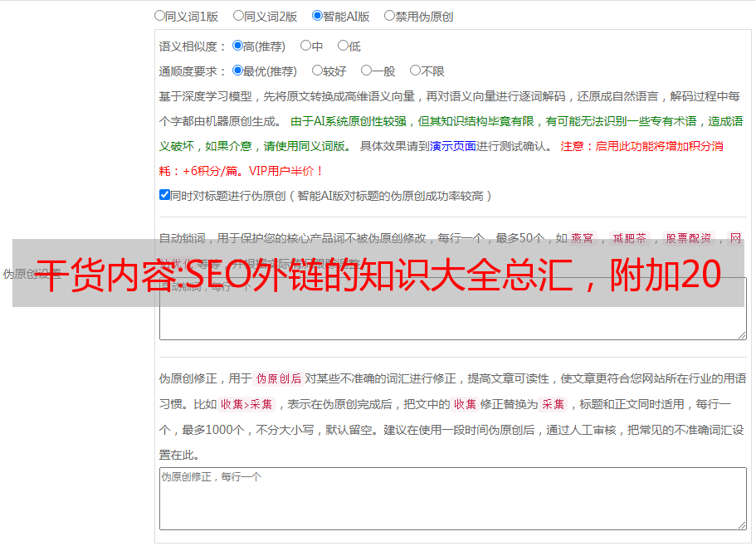Click the 燕窝 example keyword
756x546 pixels.
(583, 238)
